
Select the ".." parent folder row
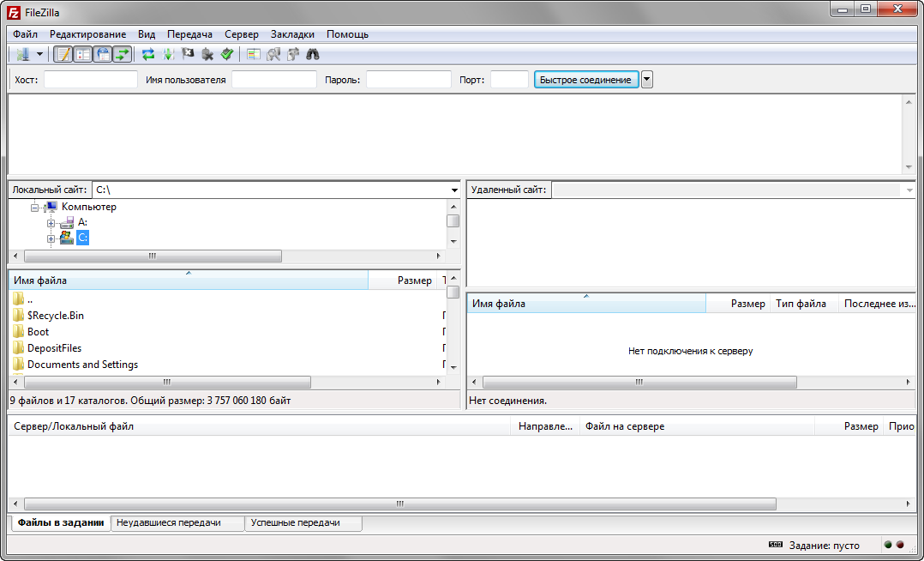click(228, 299)
